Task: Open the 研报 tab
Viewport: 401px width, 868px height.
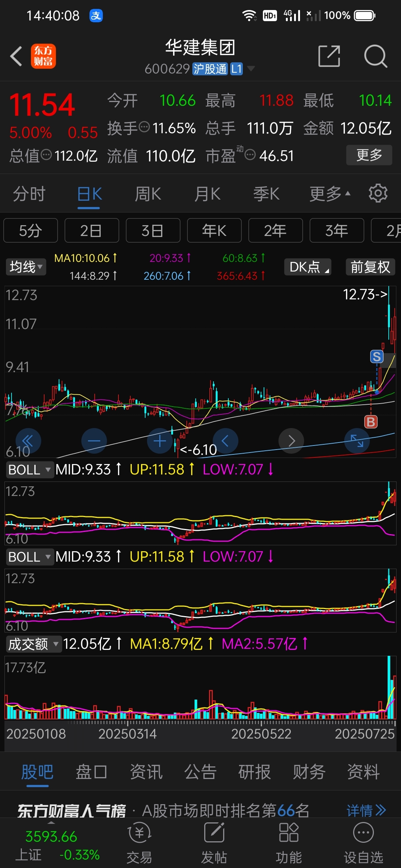Action: click(254, 772)
